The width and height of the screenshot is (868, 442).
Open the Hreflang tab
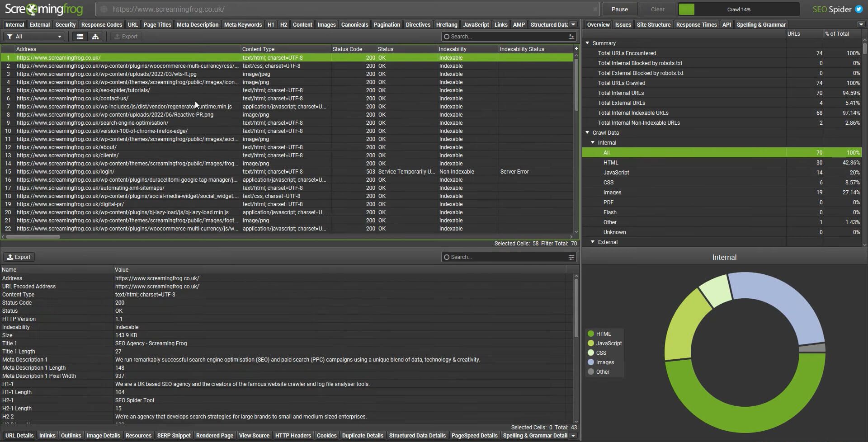447,24
